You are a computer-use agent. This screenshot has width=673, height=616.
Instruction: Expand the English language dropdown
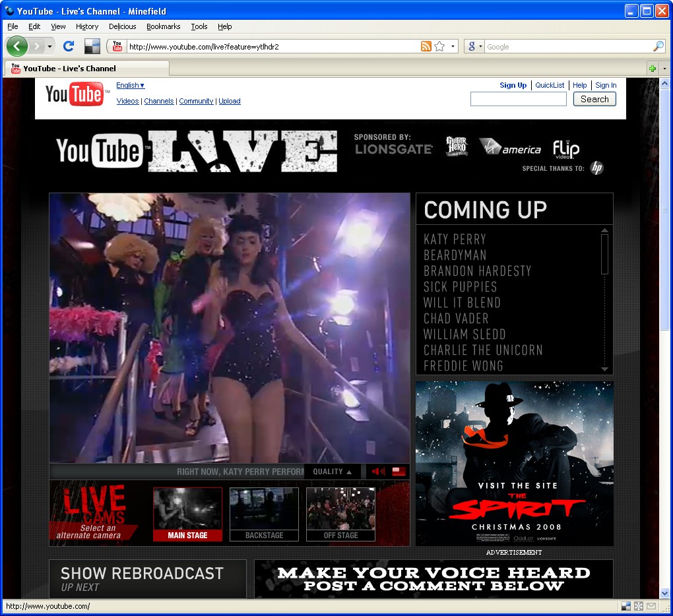click(x=130, y=85)
